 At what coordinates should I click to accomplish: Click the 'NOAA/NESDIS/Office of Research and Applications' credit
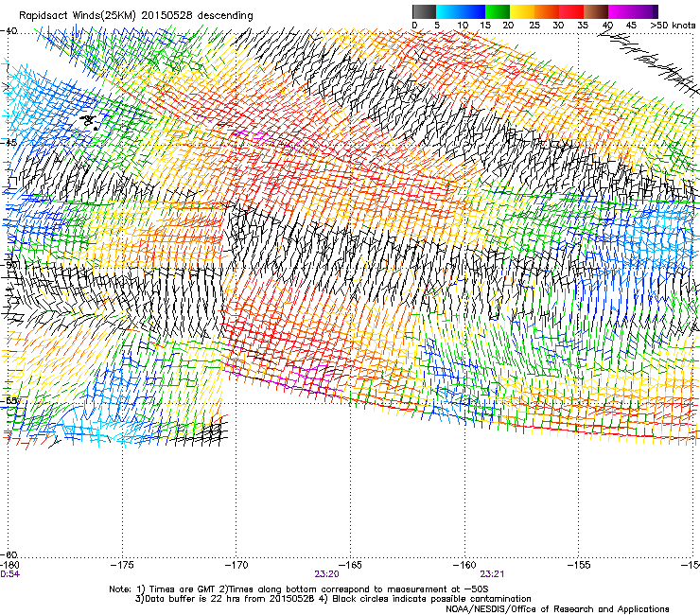tap(557, 609)
